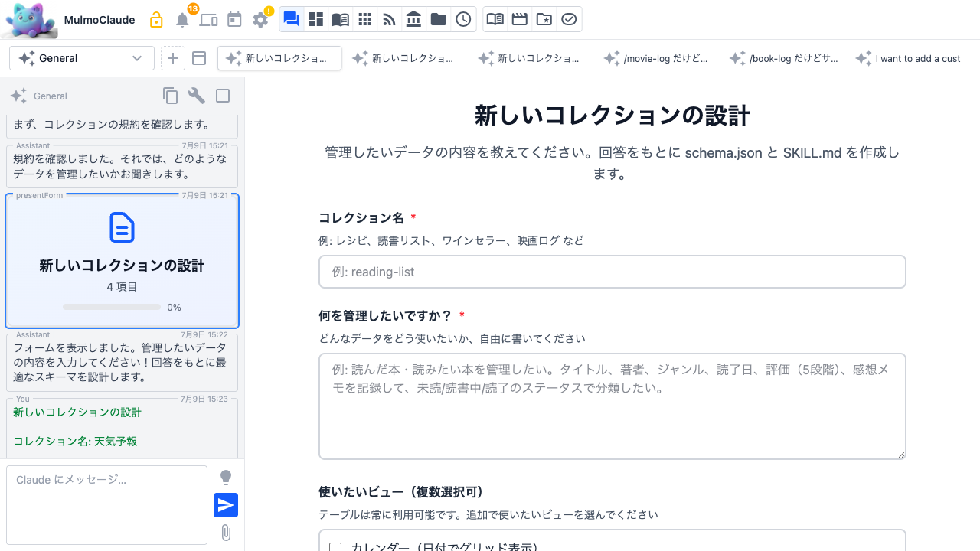Focus the コレクション名 input field
The height and width of the screenshot is (551, 980).
tap(612, 272)
